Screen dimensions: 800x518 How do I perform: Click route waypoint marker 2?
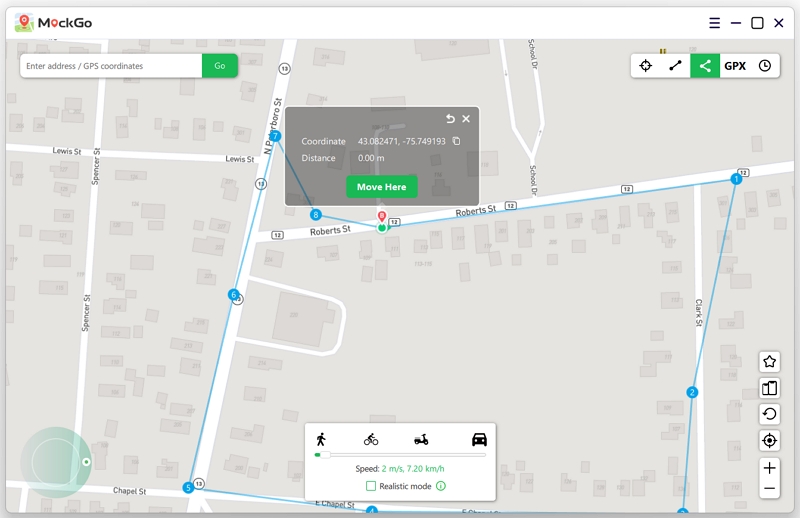point(692,392)
